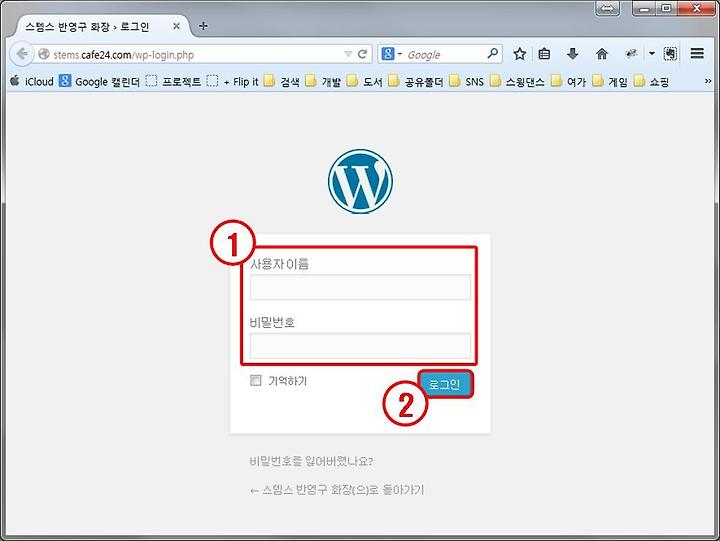The width and height of the screenshot is (720, 541).
Task: Open the downloads arrow icon
Action: pyautogui.click(x=572, y=54)
